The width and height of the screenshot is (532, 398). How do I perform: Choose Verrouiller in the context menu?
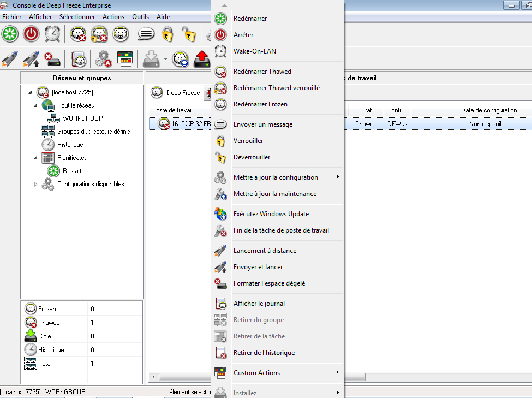278,141
